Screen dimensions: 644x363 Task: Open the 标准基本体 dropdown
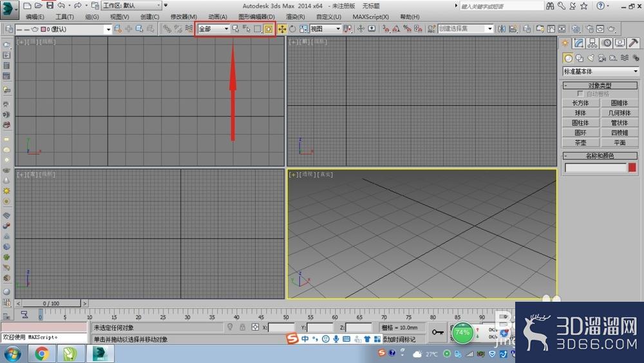pos(600,71)
